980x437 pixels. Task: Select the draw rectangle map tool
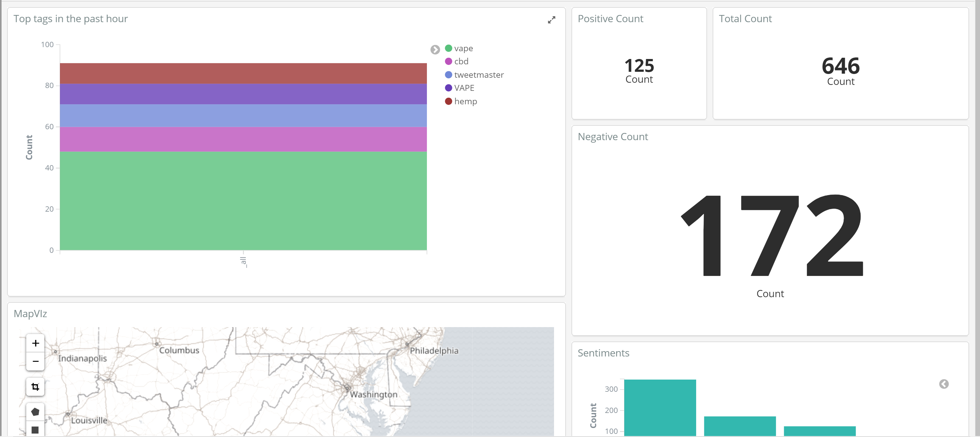pos(35,430)
